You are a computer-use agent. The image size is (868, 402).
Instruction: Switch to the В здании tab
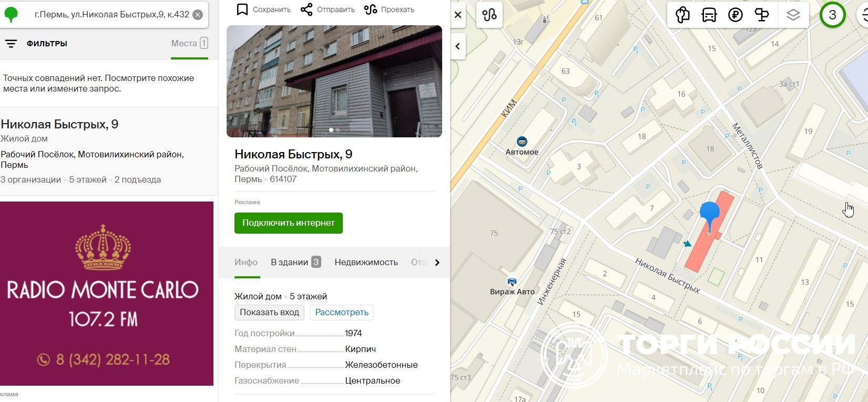(x=295, y=262)
